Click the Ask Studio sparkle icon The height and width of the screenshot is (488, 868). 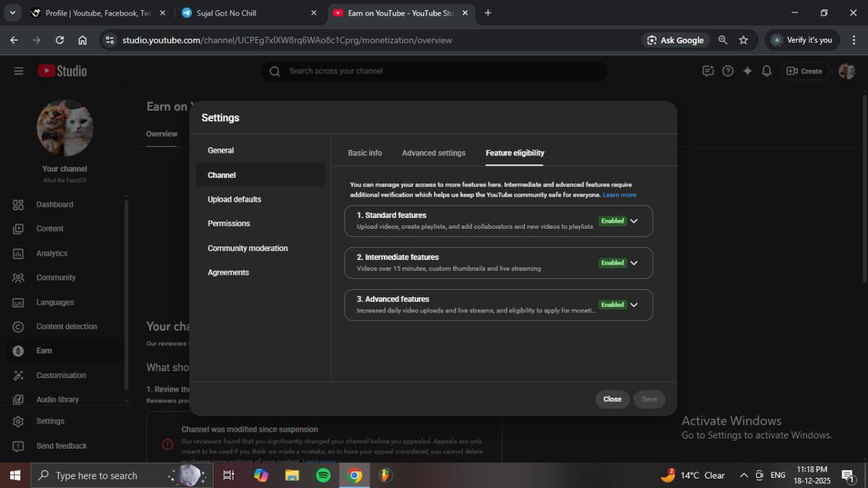[747, 71]
